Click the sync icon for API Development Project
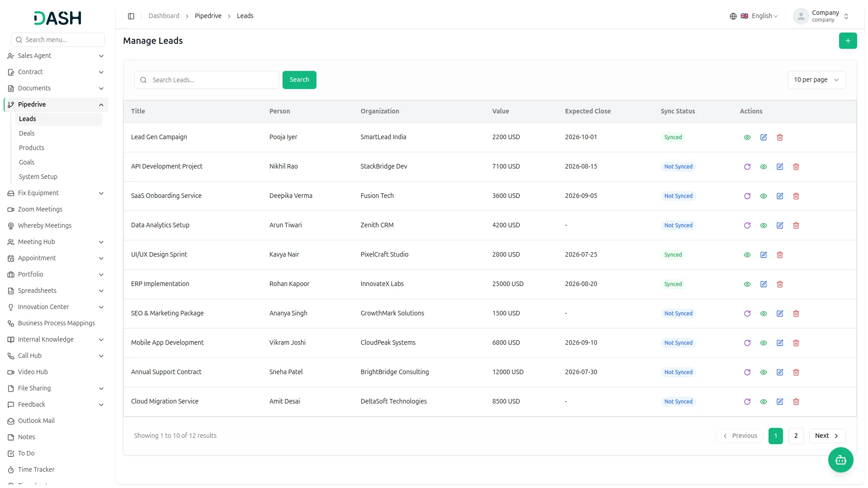Viewport: 868px width, 488px height. (747, 167)
